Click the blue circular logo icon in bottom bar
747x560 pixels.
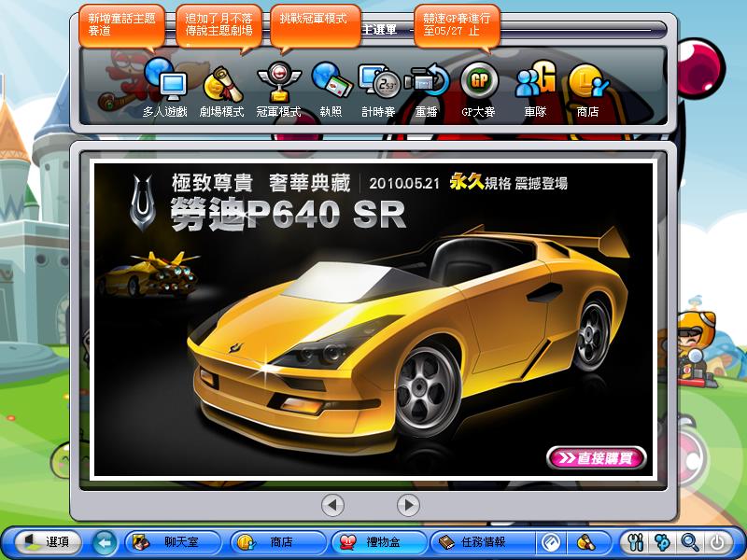pos(551,542)
